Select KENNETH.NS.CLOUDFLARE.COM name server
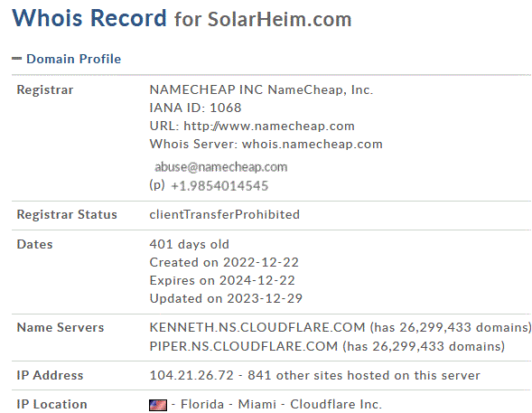The height and width of the screenshot is (413, 532). [257, 327]
